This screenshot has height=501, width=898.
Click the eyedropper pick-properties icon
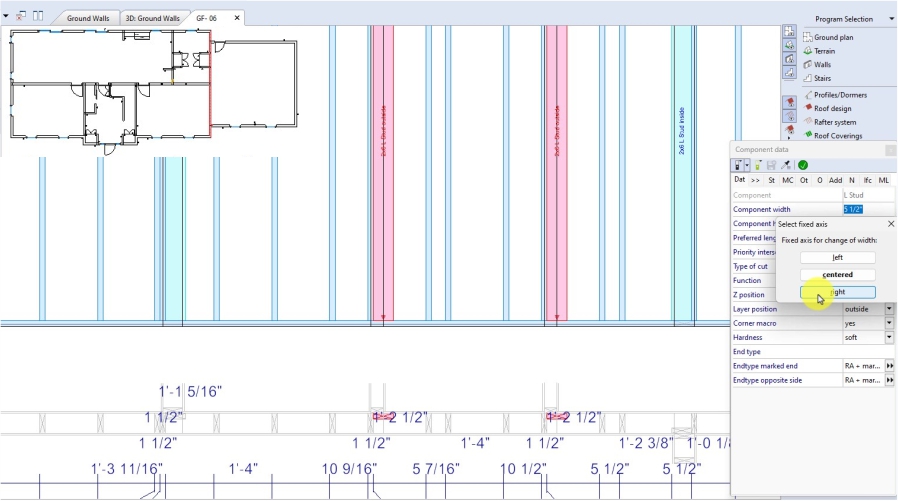(787, 165)
